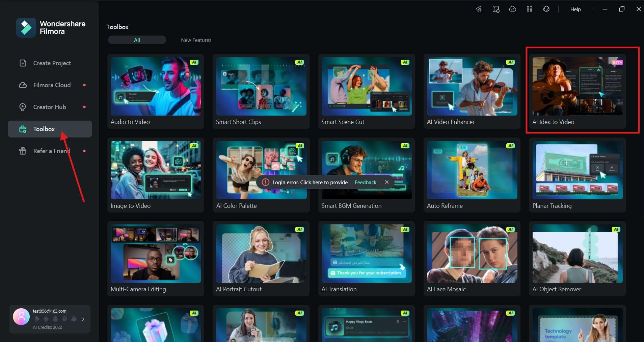Click the calendar schedule icon in title bar
Image resolution: width=644 pixels, height=342 pixels.
pos(496,9)
